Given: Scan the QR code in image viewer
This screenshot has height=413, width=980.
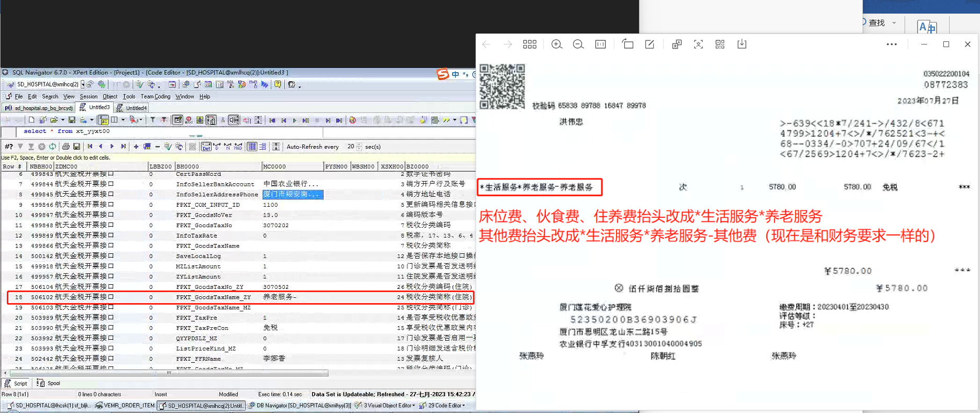Looking at the screenshot, I should 720,44.
